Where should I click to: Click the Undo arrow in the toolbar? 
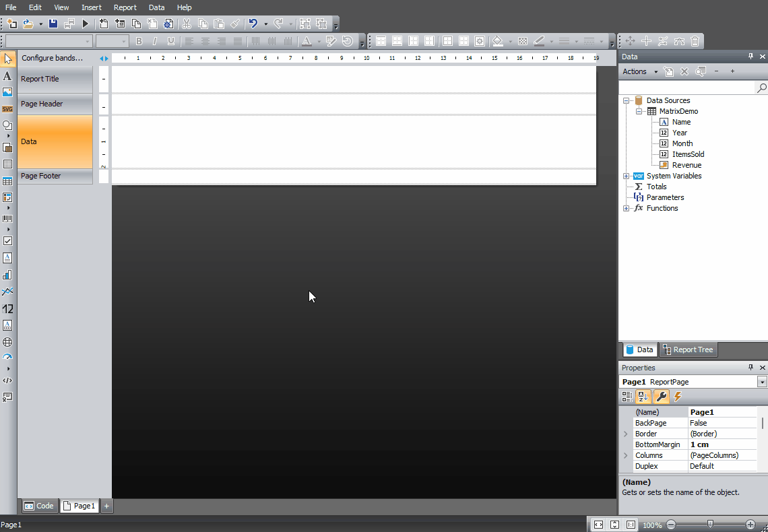point(253,24)
